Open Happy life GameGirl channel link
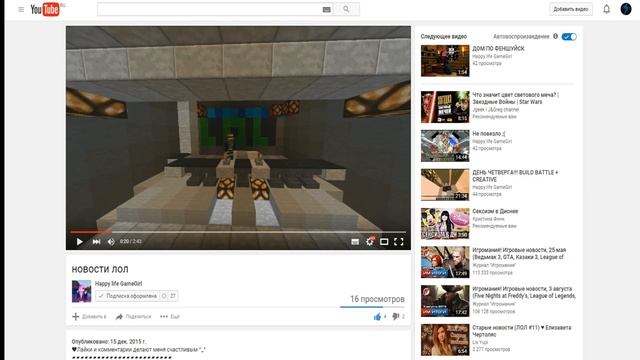 click(x=118, y=283)
